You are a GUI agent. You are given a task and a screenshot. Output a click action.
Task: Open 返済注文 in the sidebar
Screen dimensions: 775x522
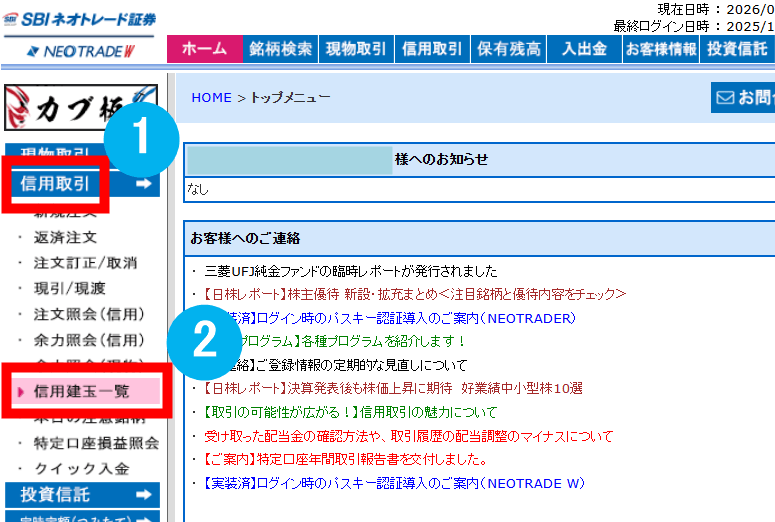pyautogui.click(x=65, y=237)
